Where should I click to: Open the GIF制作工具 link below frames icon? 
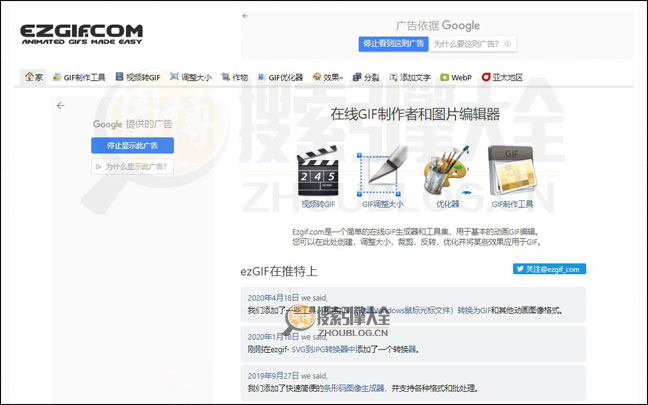point(512,204)
